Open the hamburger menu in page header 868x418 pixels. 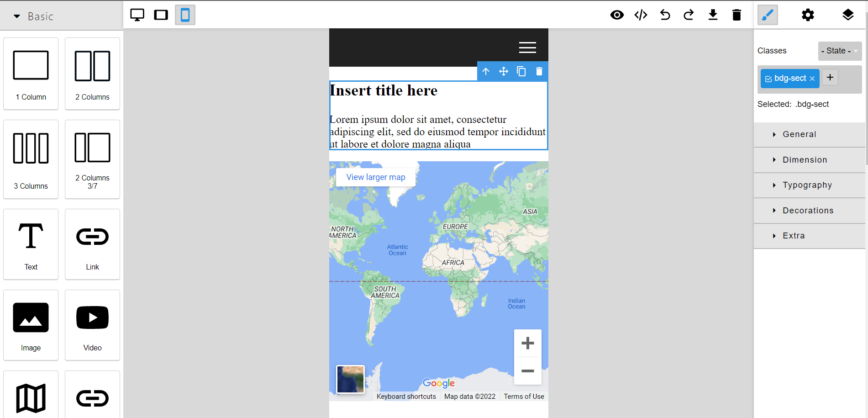click(x=527, y=48)
